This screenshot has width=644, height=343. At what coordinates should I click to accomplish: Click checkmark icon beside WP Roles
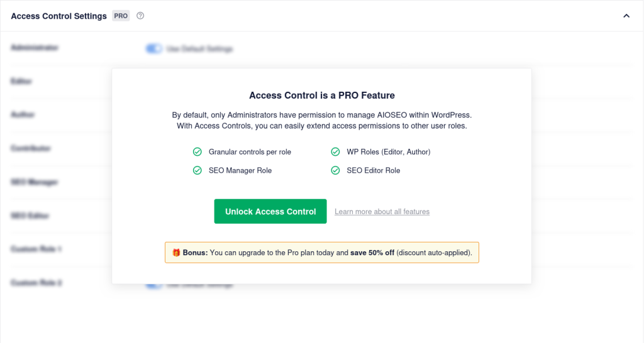pyautogui.click(x=335, y=152)
